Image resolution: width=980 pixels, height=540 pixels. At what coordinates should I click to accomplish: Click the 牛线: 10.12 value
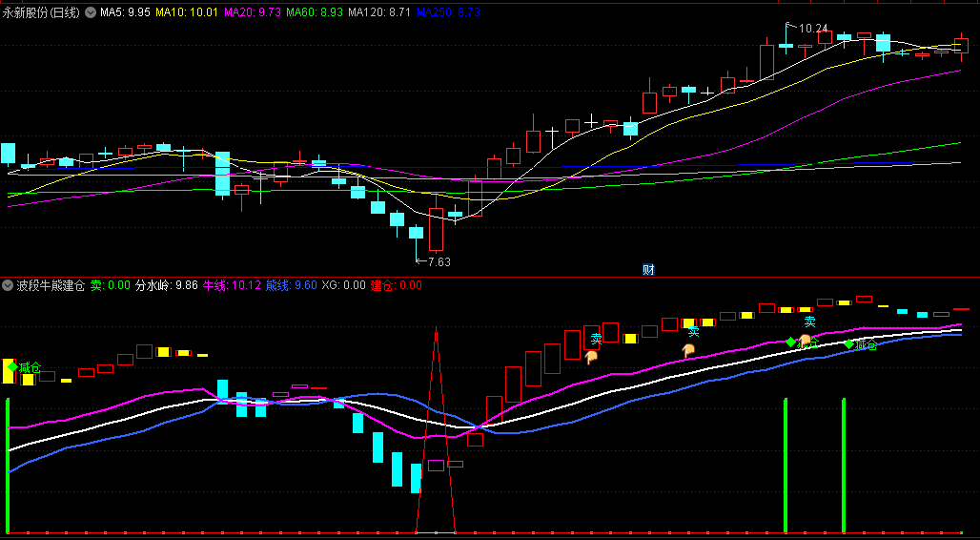pyautogui.click(x=234, y=286)
